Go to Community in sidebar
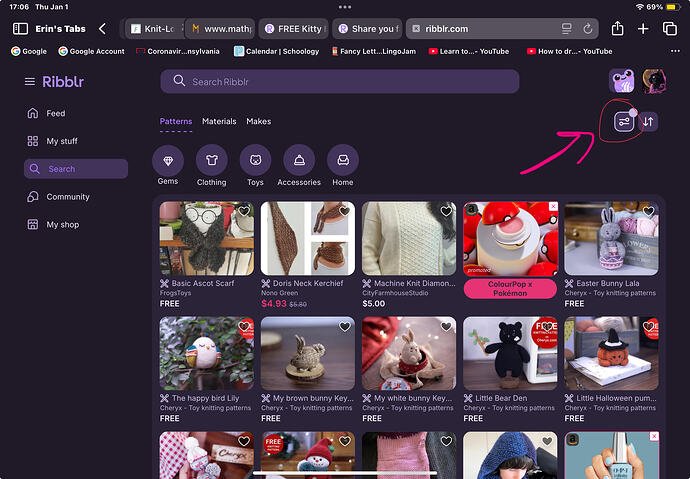Screen dimensions: 690x479 coord(68,197)
